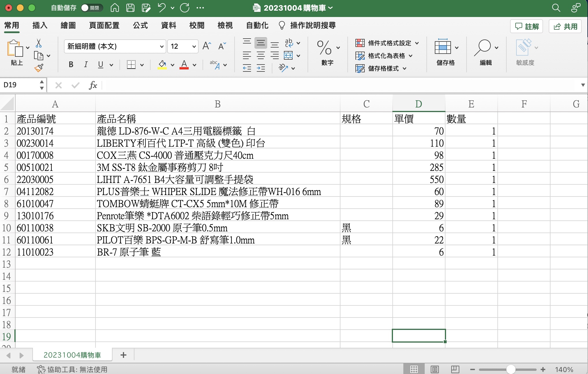Click the Name Box showing D19
588x374 pixels.
[x=20, y=85]
